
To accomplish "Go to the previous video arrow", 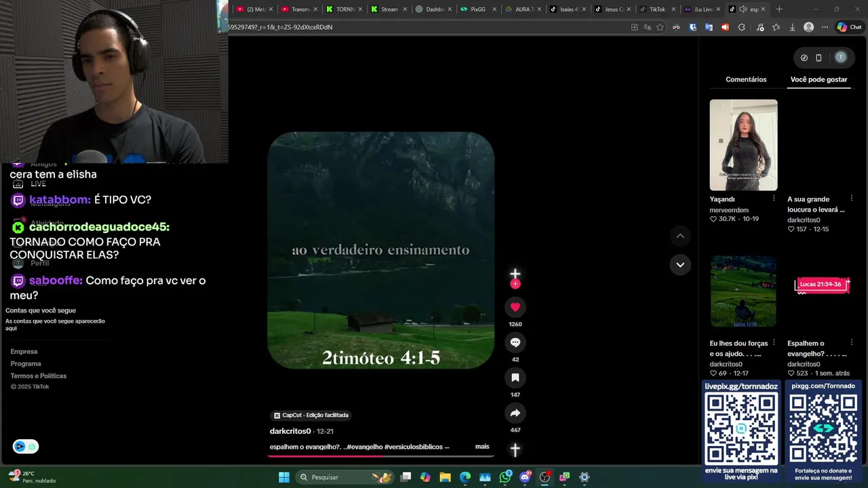I will [x=680, y=236].
